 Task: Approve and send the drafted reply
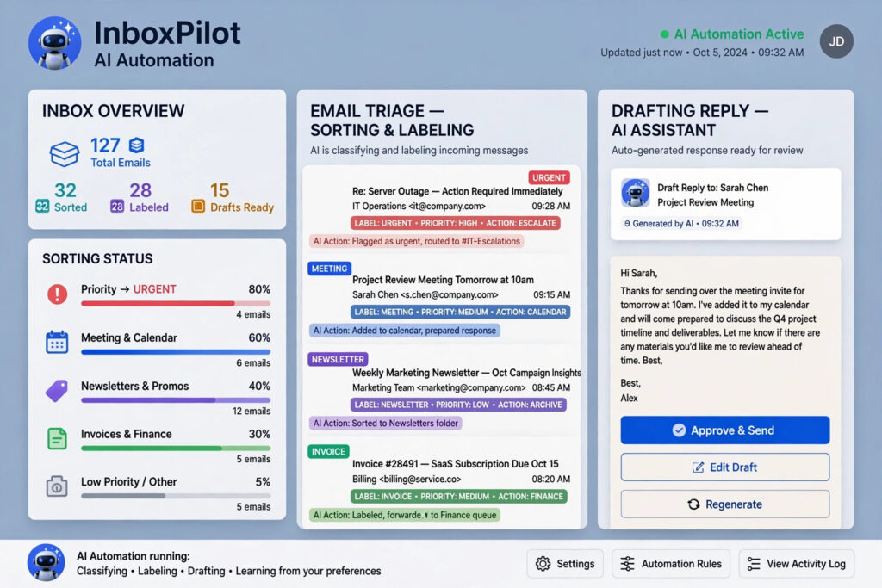(725, 430)
